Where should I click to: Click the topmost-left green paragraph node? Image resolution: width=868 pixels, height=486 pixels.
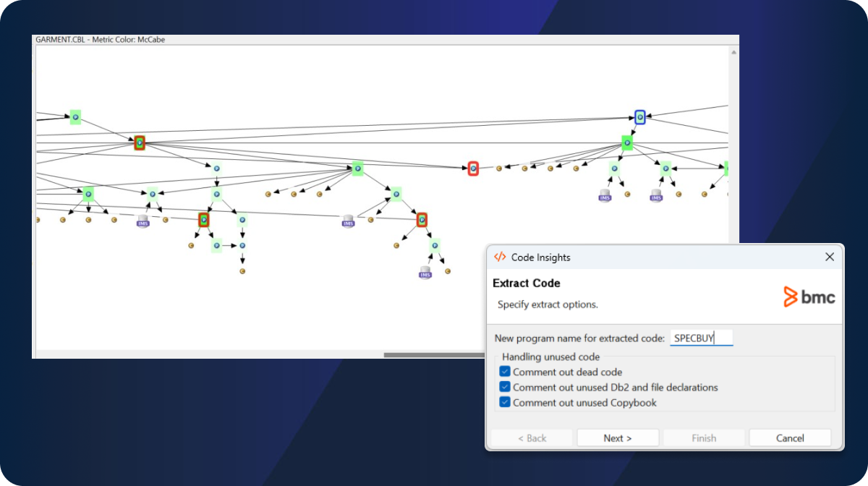click(x=75, y=117)
